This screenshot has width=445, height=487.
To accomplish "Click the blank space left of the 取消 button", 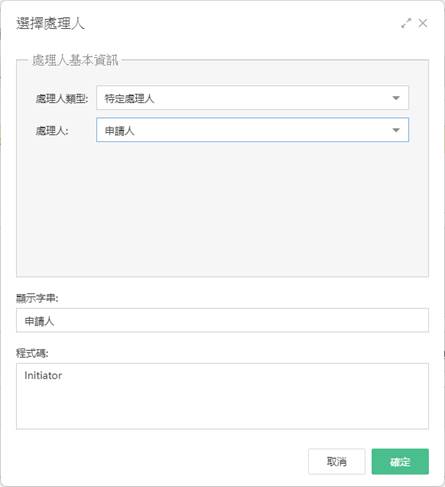I will click(x=160, y=462).
